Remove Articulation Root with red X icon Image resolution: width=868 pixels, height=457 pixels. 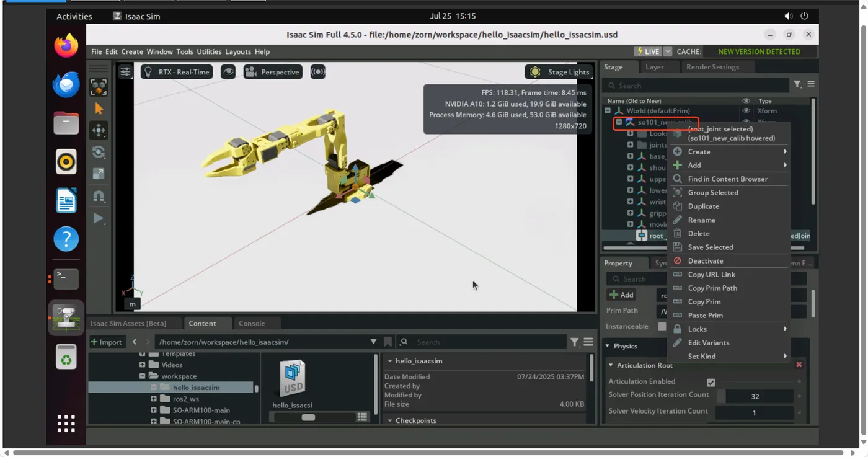point(799,365)
